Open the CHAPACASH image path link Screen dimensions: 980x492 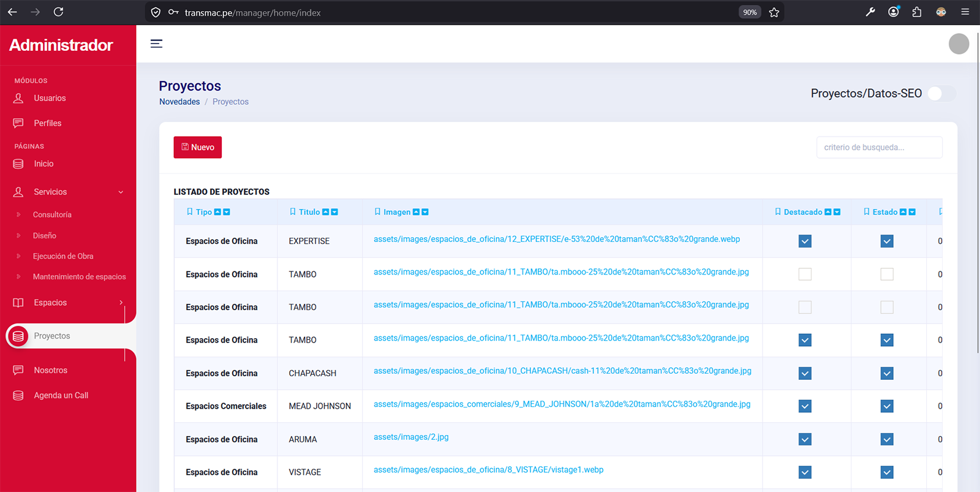tap(562, 371)
